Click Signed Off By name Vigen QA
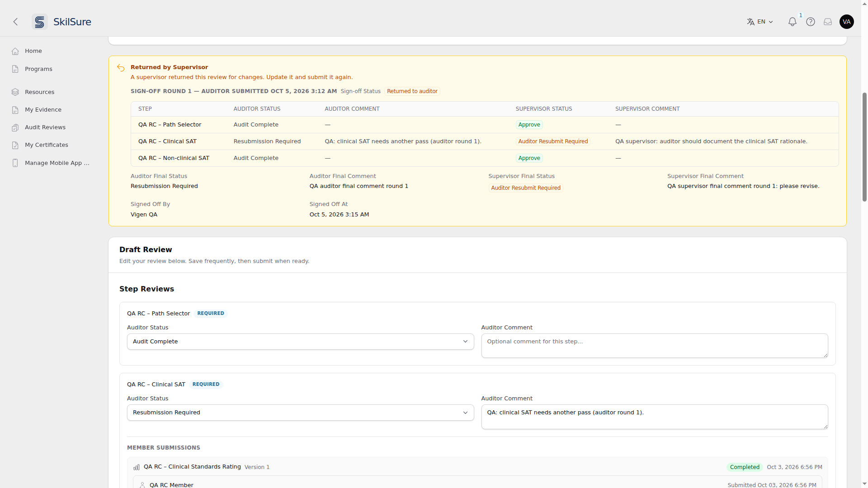The width and height of the screenshot is (868, 488). pyautogui.click(x=144, y=215)
